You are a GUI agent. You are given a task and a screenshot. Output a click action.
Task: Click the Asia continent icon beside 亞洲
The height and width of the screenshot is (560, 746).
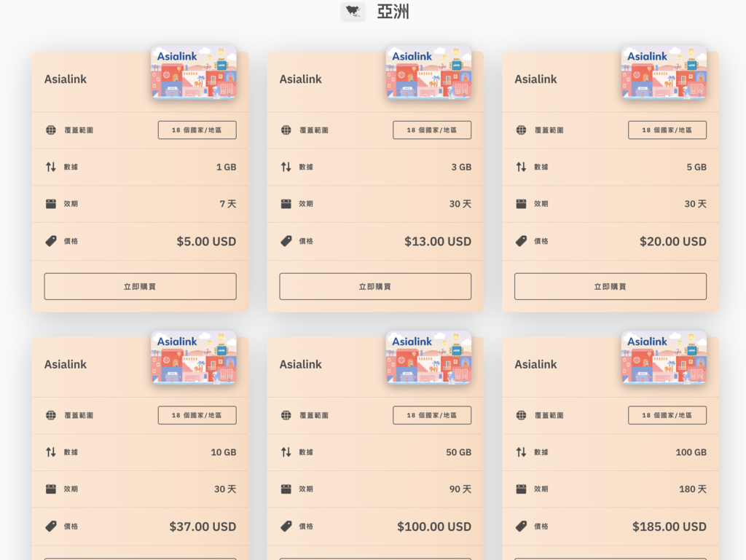353,11
